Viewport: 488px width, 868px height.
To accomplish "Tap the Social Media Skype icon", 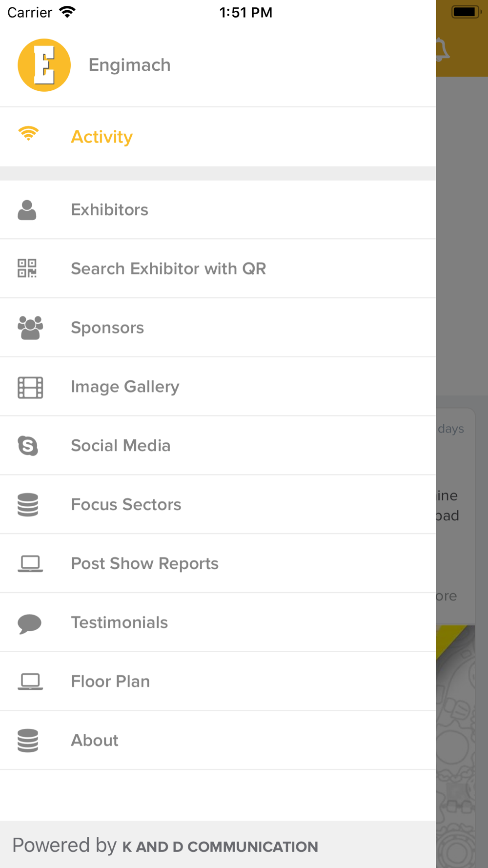I will pyautogui.click(x=28, y=446).
